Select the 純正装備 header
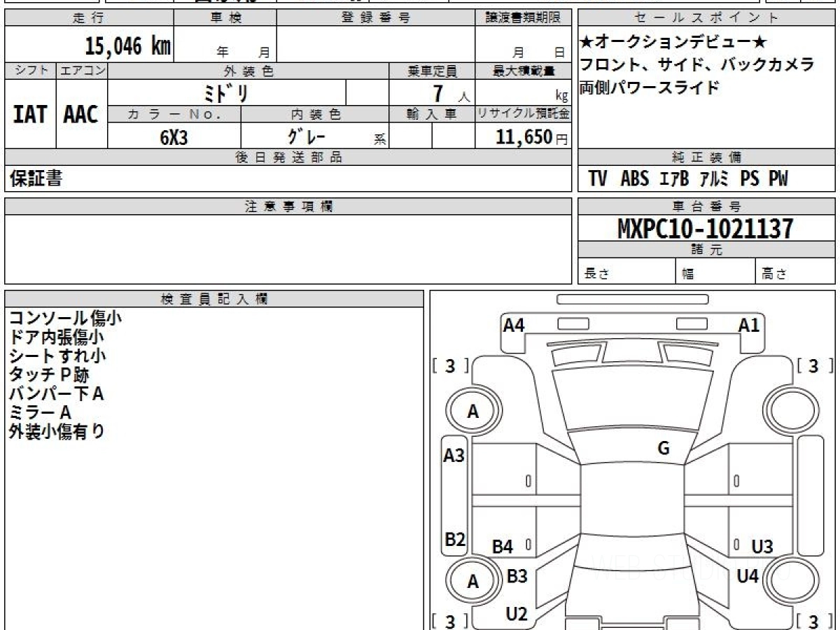Image resolution: width=840 pixels, height=630 pixels. coord(706,157)
